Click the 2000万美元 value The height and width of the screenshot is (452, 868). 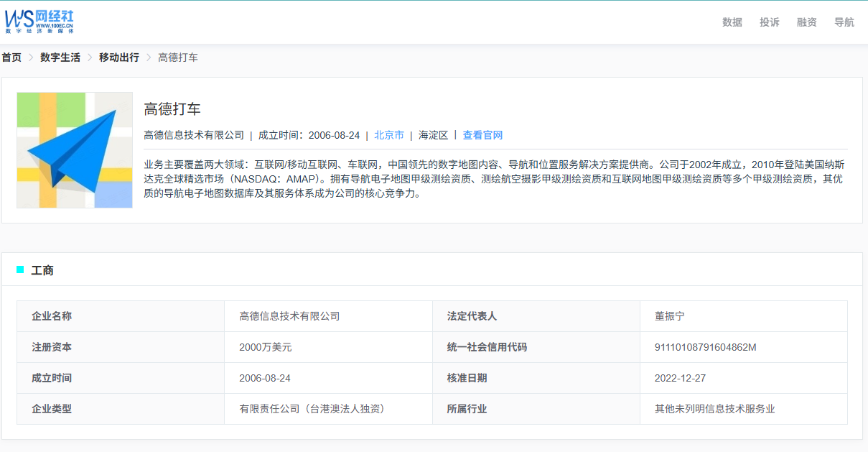pos(266,347)
